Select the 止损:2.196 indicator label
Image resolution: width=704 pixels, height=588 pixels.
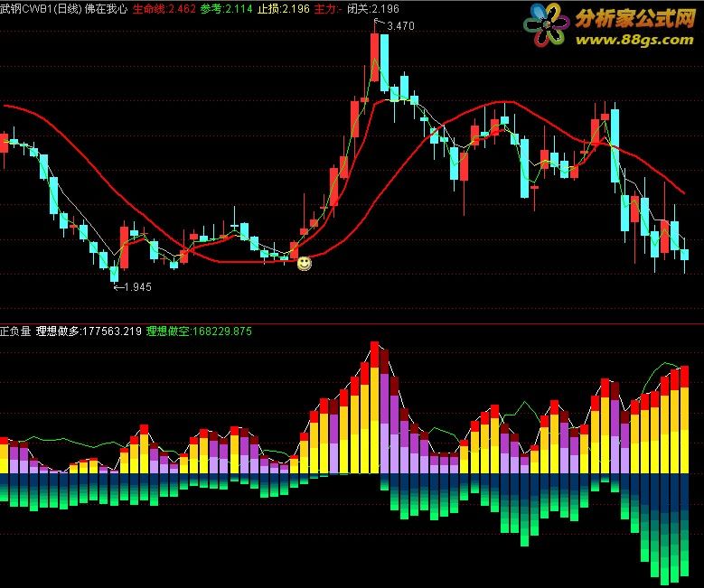coord(283,8)
